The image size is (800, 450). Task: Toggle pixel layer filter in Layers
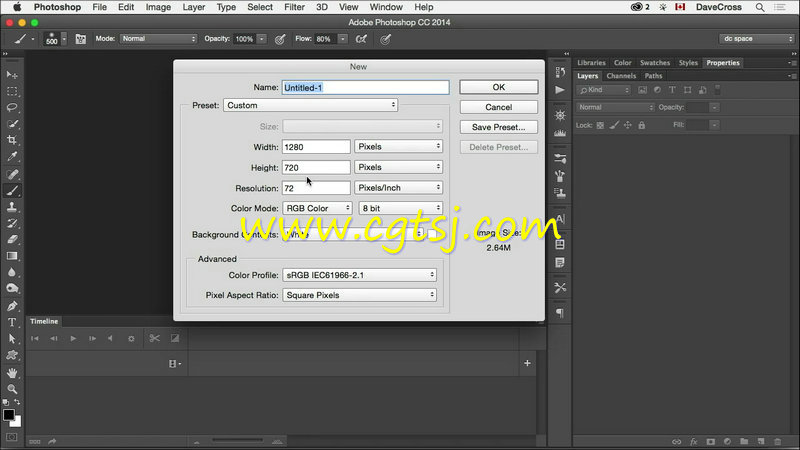[x=642, y=90]
